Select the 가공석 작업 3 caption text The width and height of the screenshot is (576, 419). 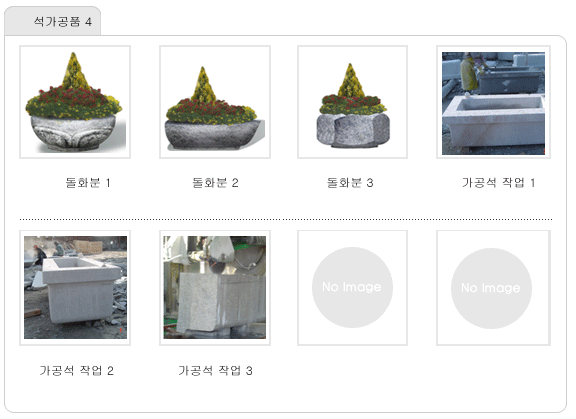tap(215, 370)
